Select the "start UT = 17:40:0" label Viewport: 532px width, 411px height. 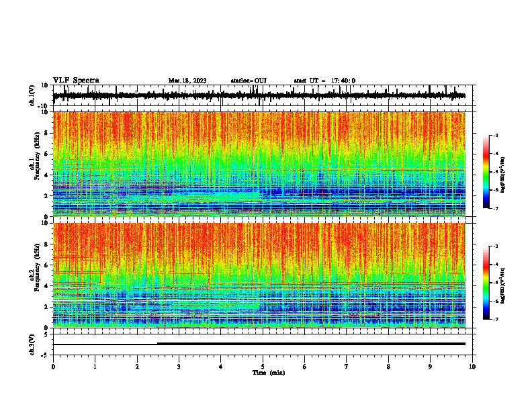[x=324, y=81]
